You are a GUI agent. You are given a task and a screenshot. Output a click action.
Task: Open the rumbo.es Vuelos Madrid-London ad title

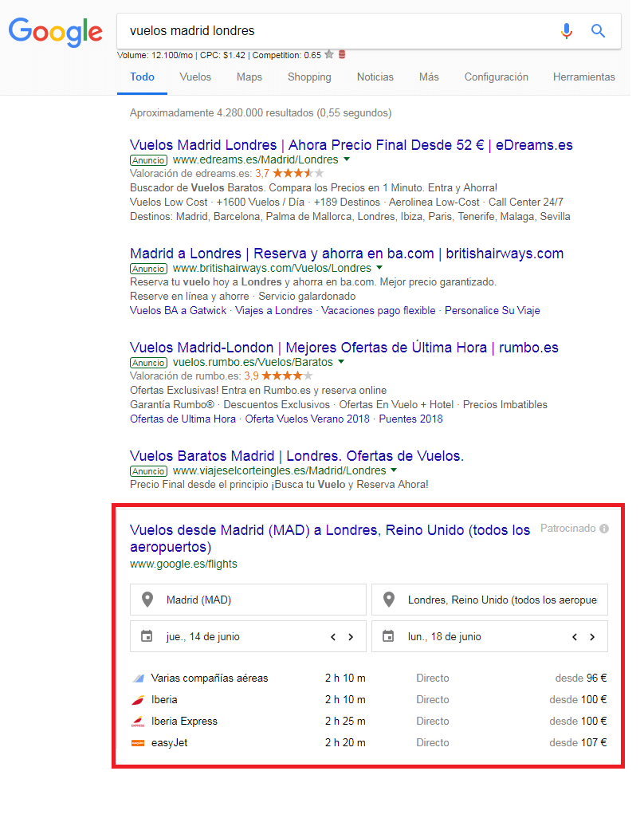coord(344,348)
